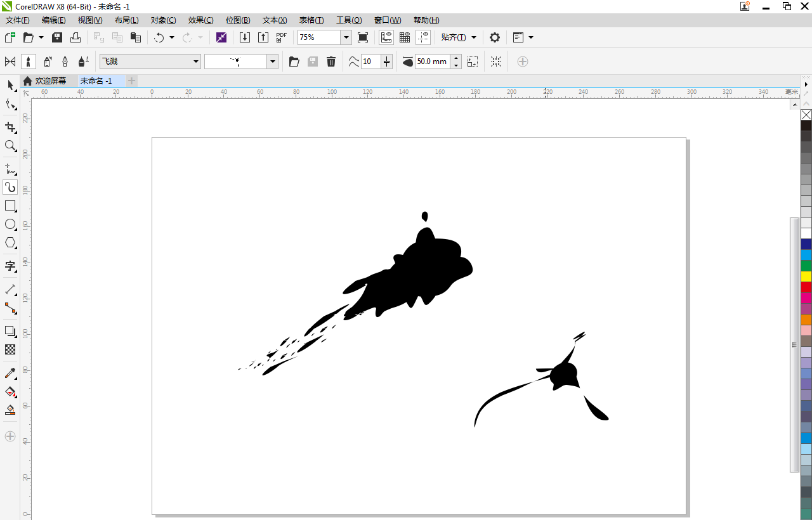Click the Publish to PDF icon

tap(282, 37)
